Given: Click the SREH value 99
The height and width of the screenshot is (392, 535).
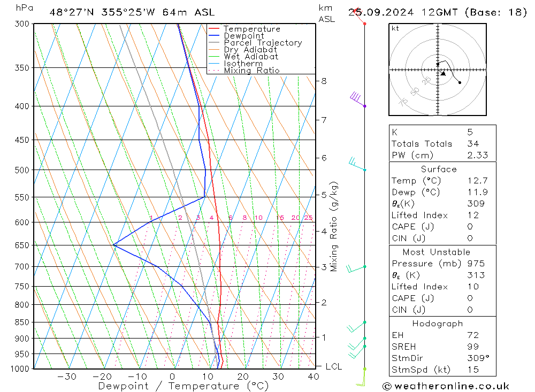Looking at the screenshot, I should [473, 347].
